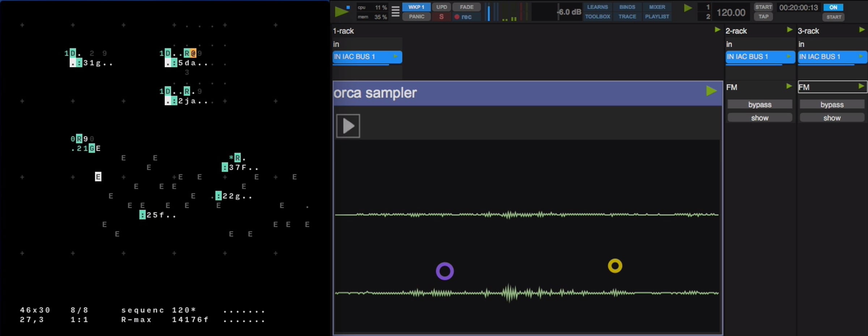Open IN IAC BUS 1 in 2-rack
This screenshot has width=868, height=336.
click(760, 57)
